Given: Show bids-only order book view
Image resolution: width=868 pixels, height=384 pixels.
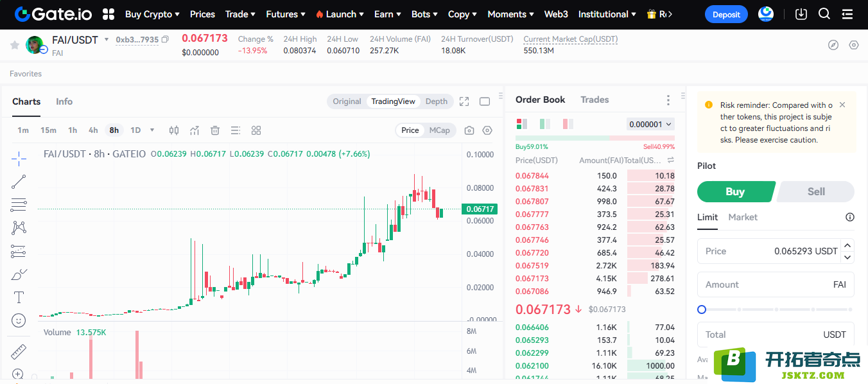Looking at the screenshot, I should pos(545,124).
